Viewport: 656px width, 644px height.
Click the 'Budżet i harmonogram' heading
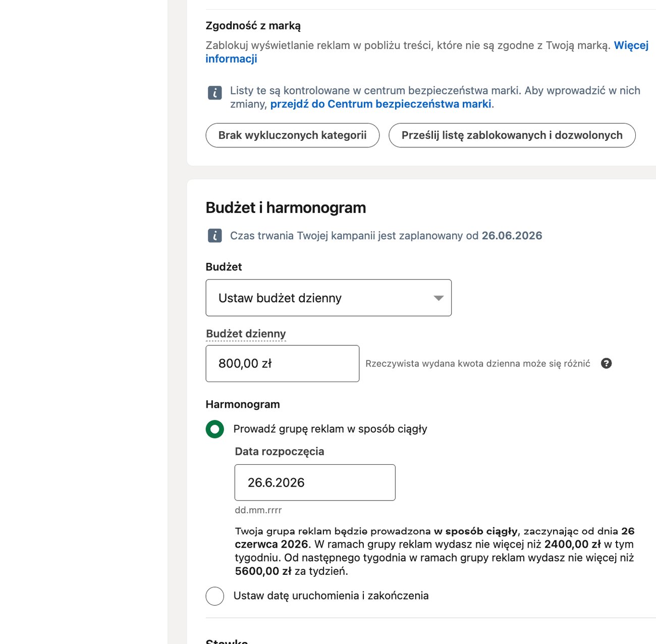click(286, 208)
